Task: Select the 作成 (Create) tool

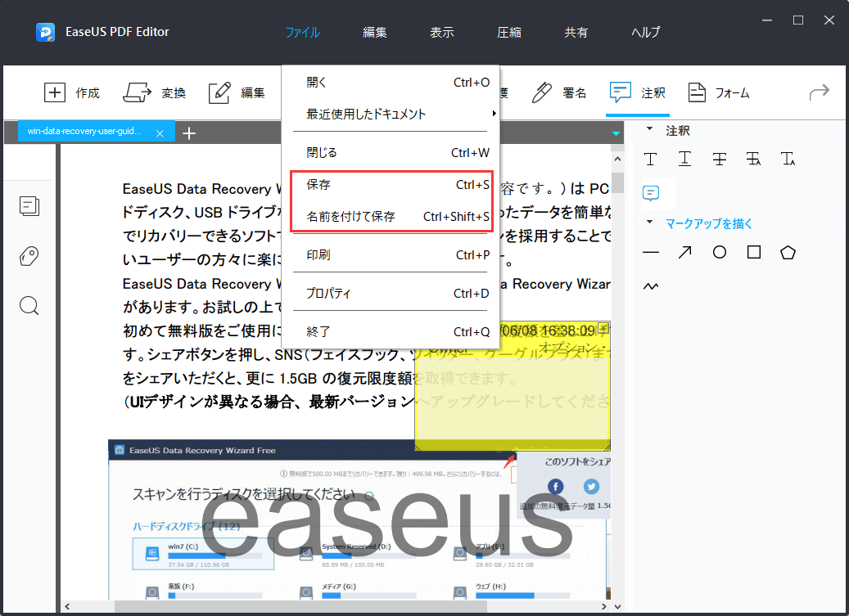Action: point(73,92)
